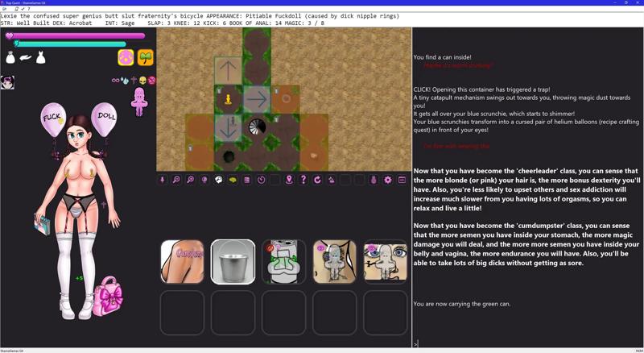Click text 'You are now carrying the green can.'
This screenshot has width=644, height=353.
[462, 304]
